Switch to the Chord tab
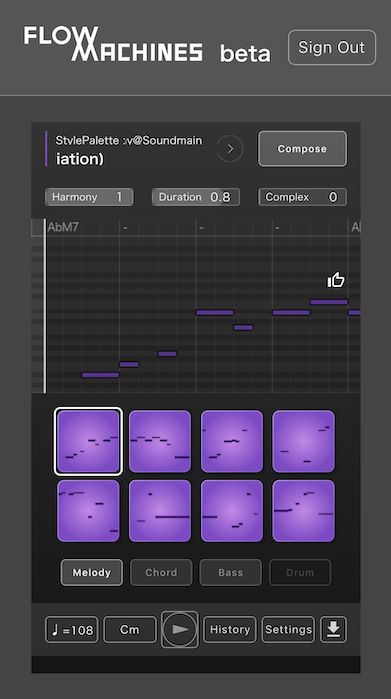This screenshot has height=699, width=391. (x=161, y=572)
